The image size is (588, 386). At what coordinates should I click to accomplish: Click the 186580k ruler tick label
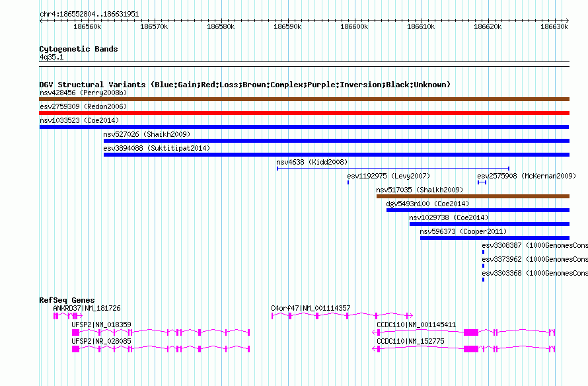tap(221, 26)
